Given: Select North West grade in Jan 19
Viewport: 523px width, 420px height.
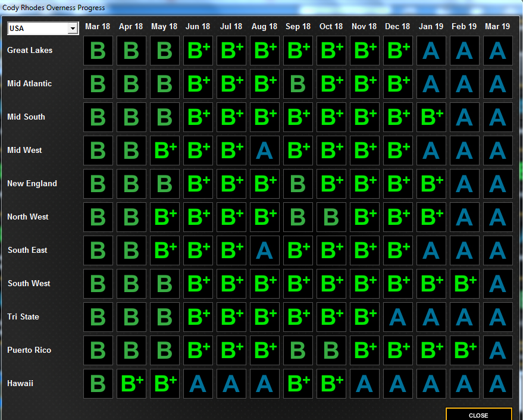Looking at the screenshot, I should (431, 217).
